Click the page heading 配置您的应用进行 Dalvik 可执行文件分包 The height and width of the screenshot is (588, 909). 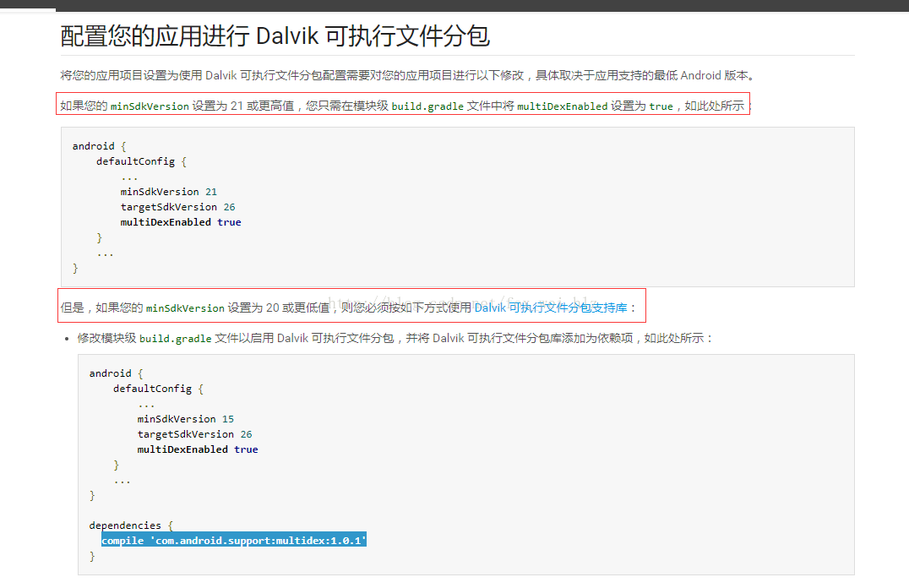pos(275,36)
